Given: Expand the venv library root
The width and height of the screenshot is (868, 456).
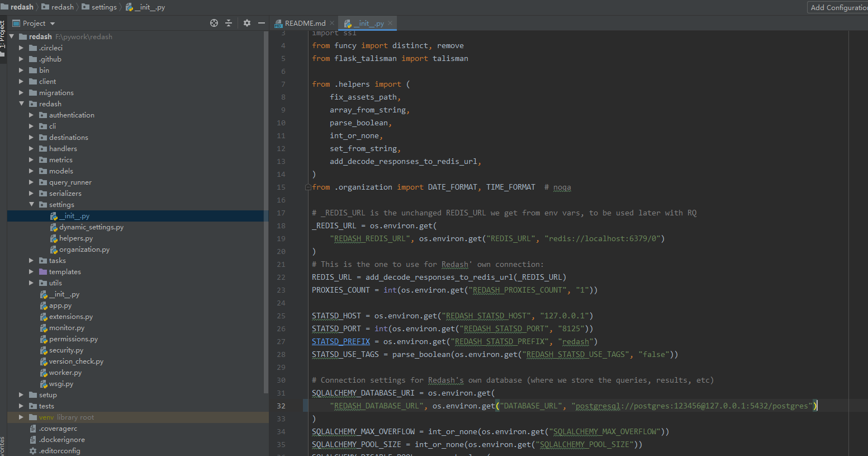Looking at the screenshot, I should click(21, 417).
